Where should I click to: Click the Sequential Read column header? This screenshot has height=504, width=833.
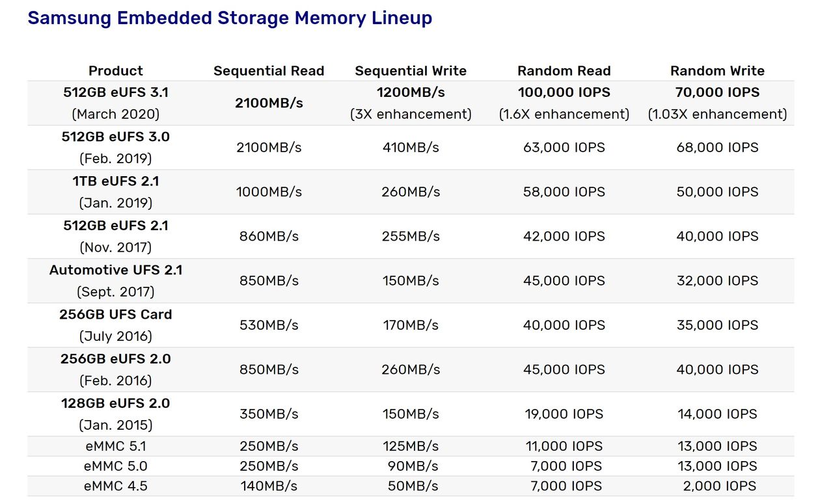(x=269, y=71)
